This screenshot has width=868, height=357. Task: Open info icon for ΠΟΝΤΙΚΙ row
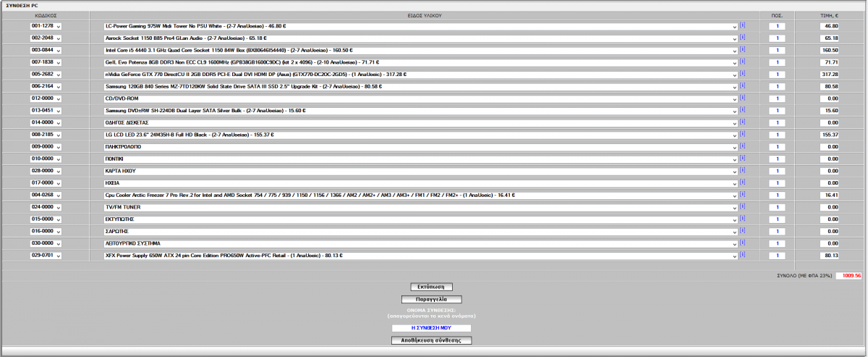tap(742, 159)
